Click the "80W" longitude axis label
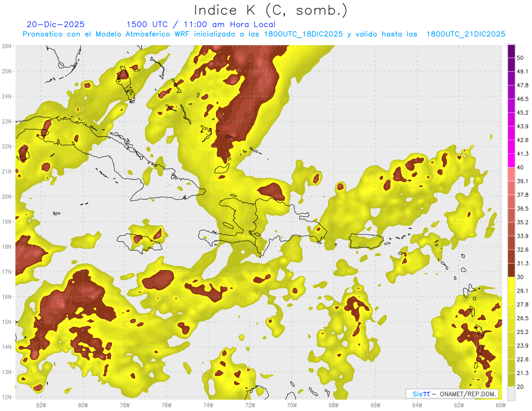This screenshot has width=532, height=411. (83, 405)
